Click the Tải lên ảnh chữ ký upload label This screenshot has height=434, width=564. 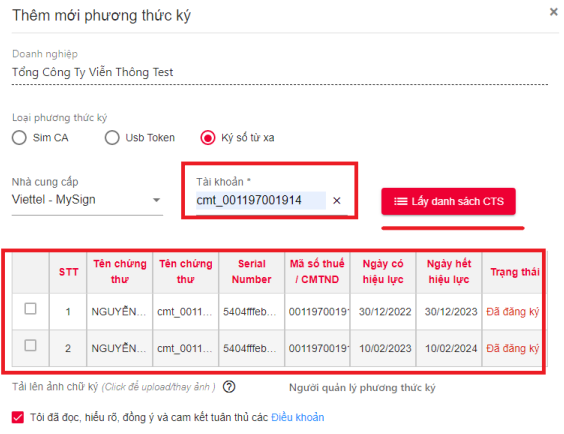pos(114,387)
